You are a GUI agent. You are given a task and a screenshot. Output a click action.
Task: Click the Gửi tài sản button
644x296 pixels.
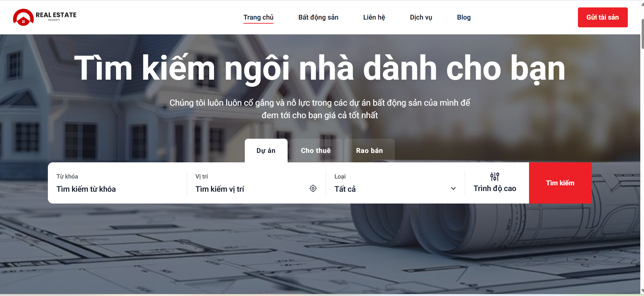(x=603, y=17)
